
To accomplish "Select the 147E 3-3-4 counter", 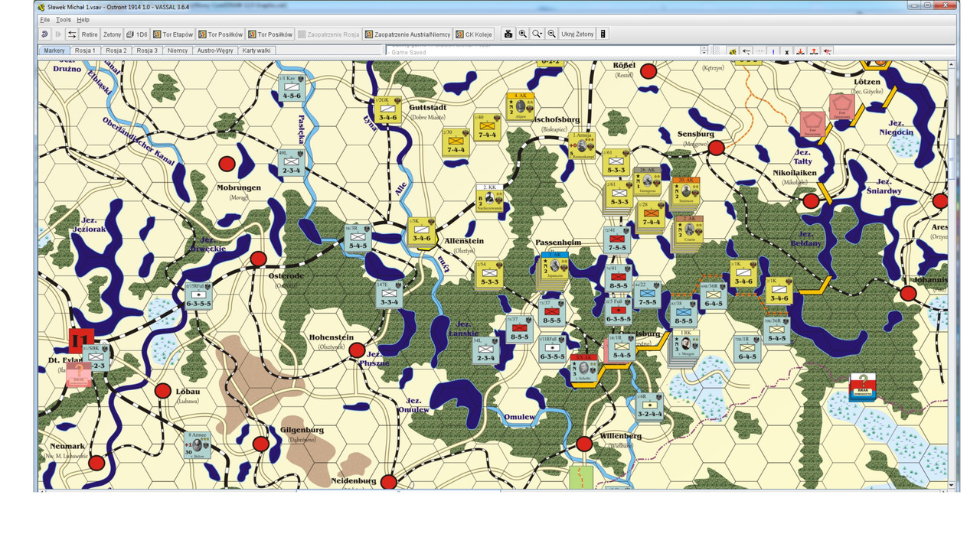I will [x=390, y=295].
